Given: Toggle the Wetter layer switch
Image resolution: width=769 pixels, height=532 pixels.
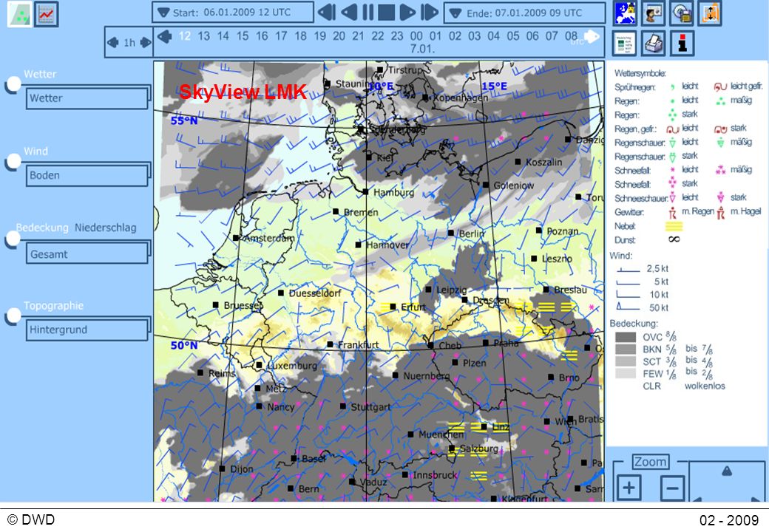Looking at the screenshot, I should (x=13, y=84).
